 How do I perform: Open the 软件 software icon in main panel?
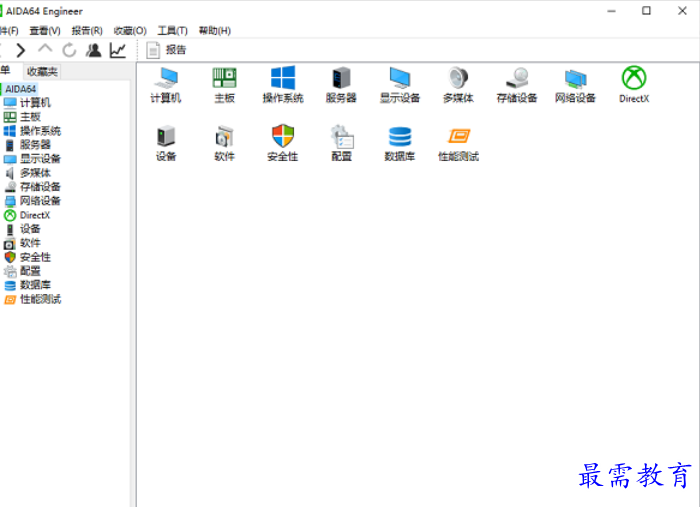click(x=224, y=143)
